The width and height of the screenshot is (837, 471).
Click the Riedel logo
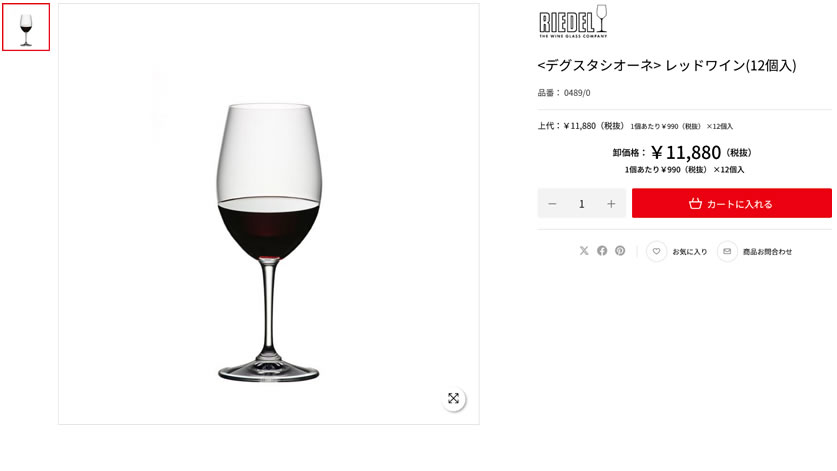[x=573, y=21]
